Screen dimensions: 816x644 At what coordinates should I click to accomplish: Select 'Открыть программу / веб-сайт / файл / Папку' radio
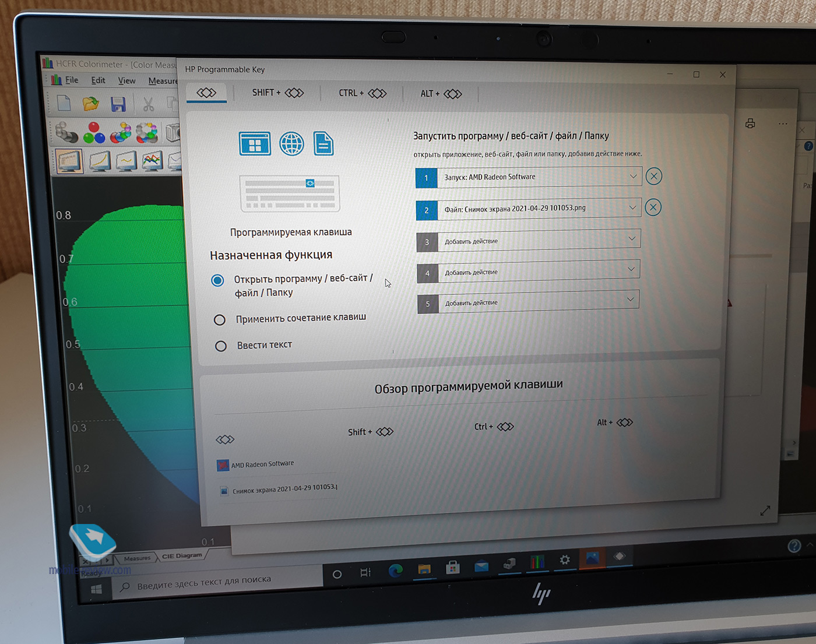pyautogui.click(x=217, y=280)
